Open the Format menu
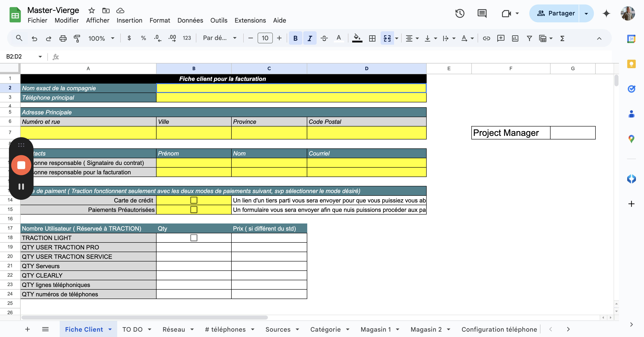 160,20
